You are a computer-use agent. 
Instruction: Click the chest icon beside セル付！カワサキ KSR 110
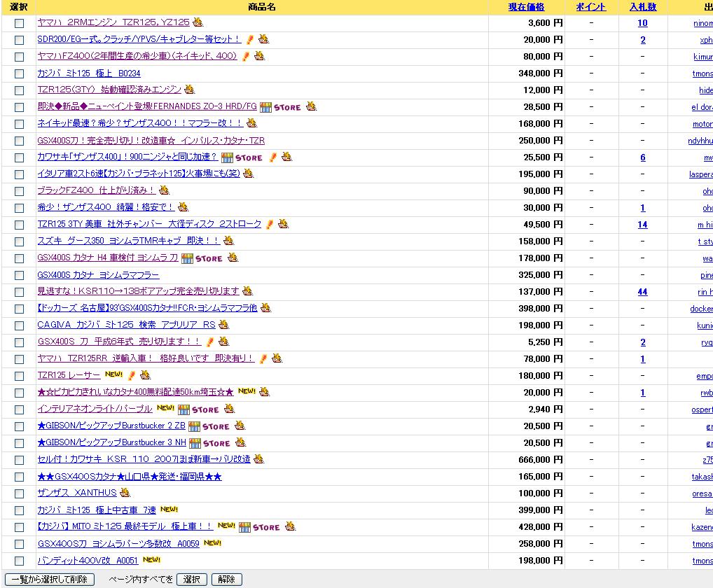tap(258, 459)
